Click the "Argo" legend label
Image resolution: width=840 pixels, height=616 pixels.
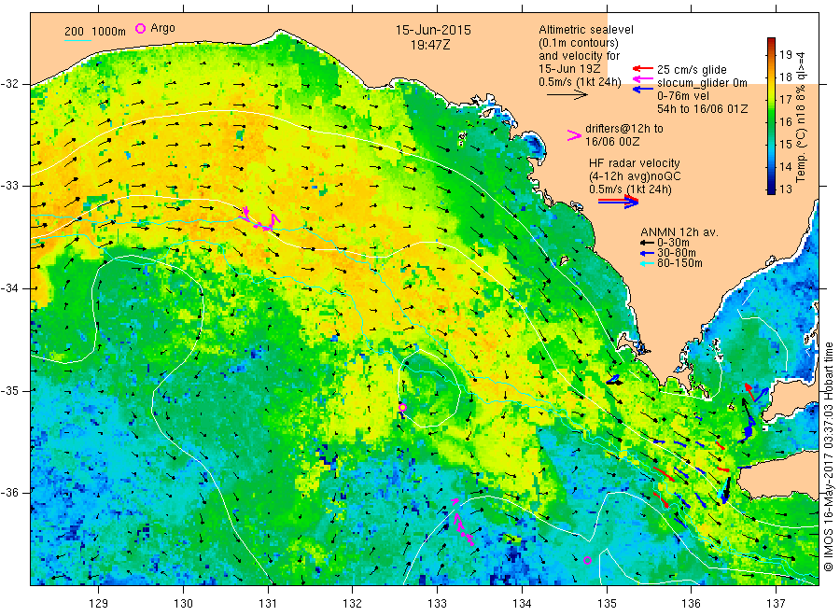(162, 28)
